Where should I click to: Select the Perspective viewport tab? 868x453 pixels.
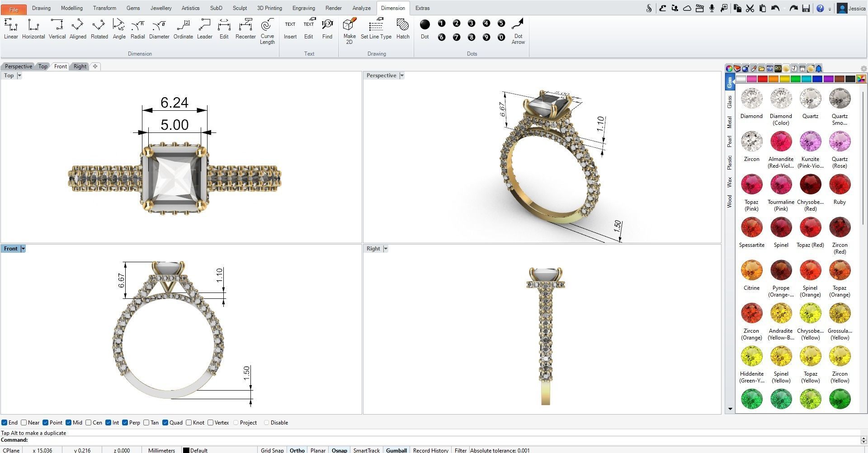tap(19, 66)
